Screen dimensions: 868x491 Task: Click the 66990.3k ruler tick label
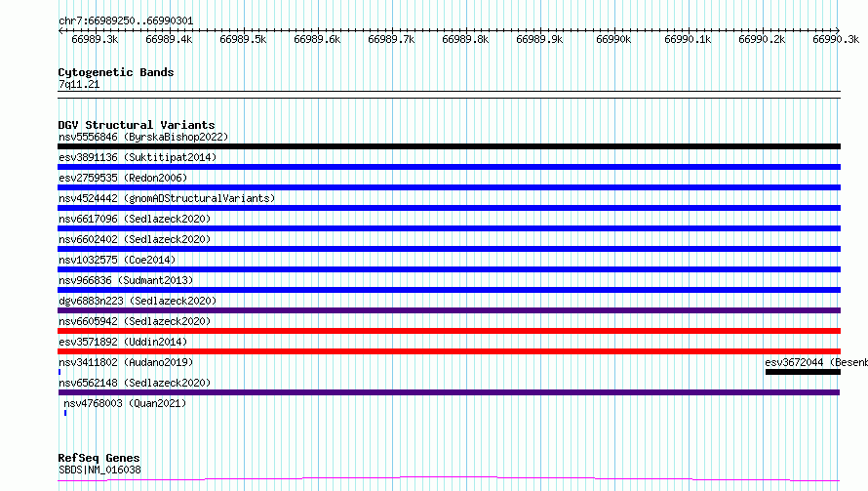point(836,39)
